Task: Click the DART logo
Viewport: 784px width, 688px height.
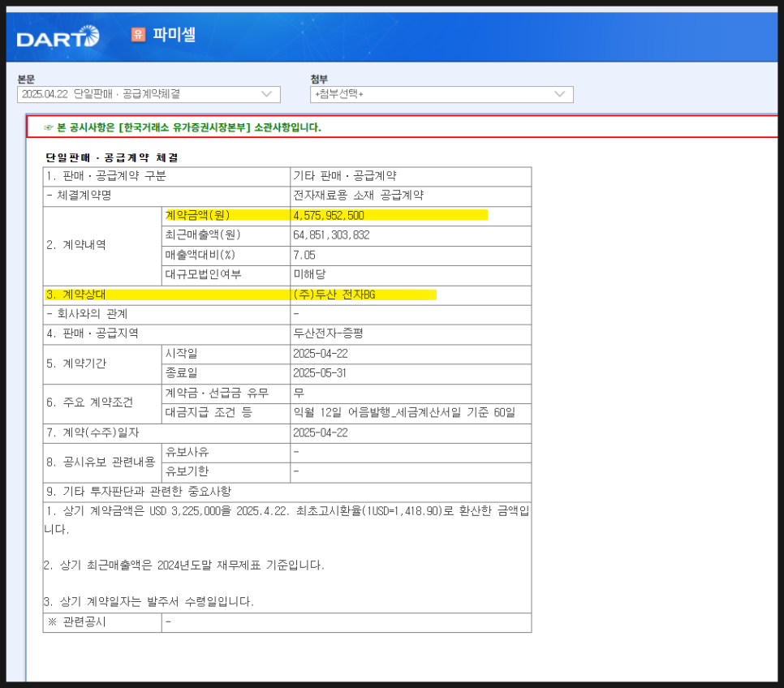Action: tap(58, 37)
